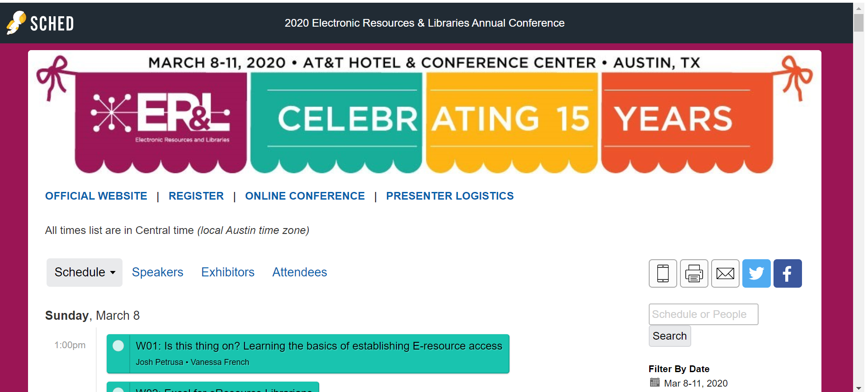
Task: Switch to the Exhibitors tab
Action: (228, 272)
